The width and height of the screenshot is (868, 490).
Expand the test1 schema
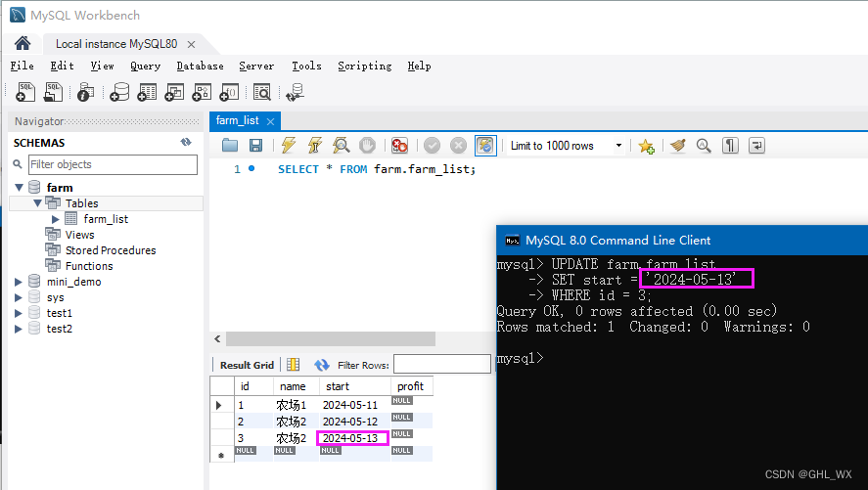coord(19,313)
